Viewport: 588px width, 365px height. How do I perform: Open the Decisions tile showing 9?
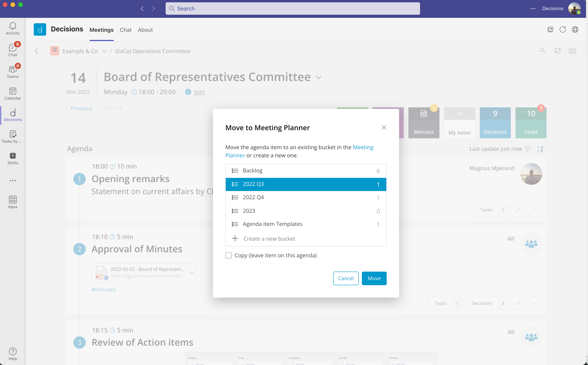click(495, 123)
